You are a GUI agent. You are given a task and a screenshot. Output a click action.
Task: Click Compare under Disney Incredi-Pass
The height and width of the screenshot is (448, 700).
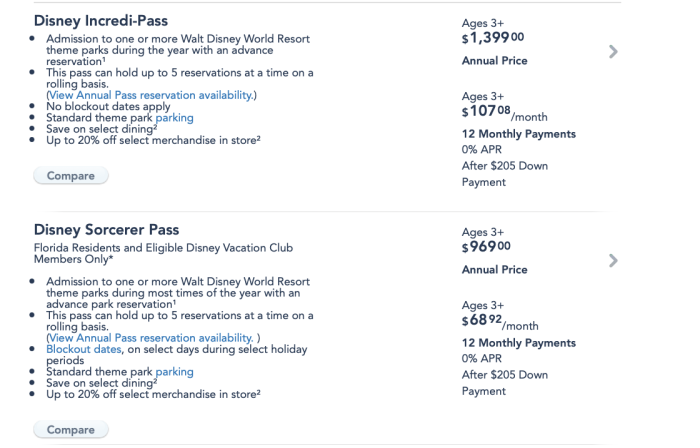[70, 176]
